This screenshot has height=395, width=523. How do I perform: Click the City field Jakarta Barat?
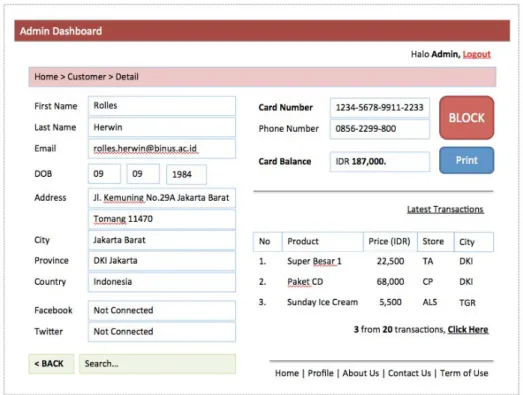click(x=162, y=240)
